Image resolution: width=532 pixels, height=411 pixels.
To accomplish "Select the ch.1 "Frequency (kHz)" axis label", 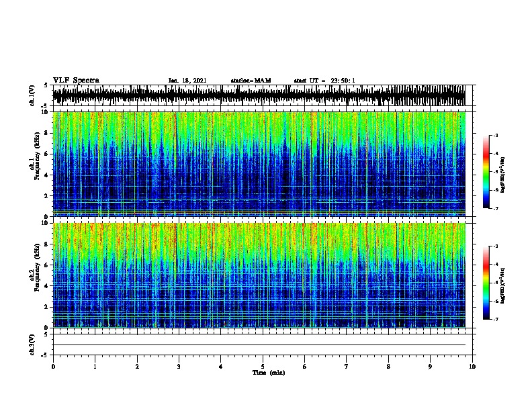I will [37, 156].
